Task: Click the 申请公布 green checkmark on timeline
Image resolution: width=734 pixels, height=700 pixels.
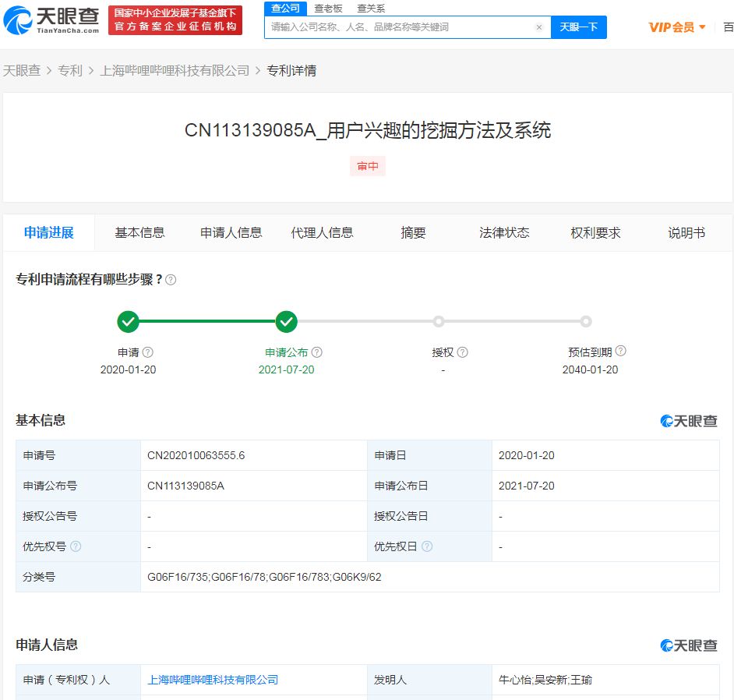Action: tap(287, 321)
